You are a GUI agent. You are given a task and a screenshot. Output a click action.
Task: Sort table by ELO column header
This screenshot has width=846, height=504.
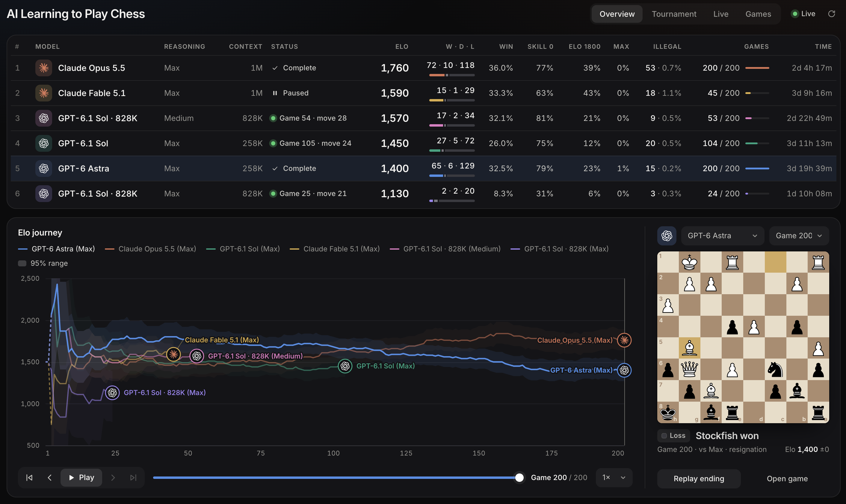point(402,46)
